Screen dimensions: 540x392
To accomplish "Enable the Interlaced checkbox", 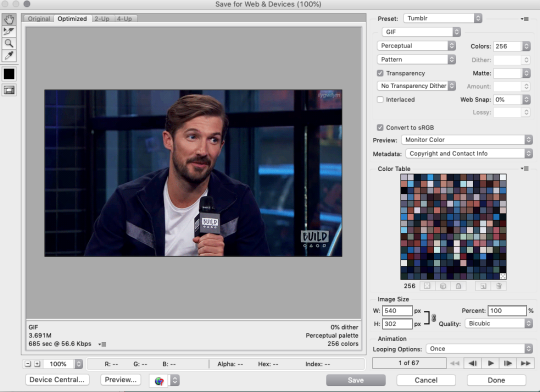I will pyautogui.click(x=380, y=100).
